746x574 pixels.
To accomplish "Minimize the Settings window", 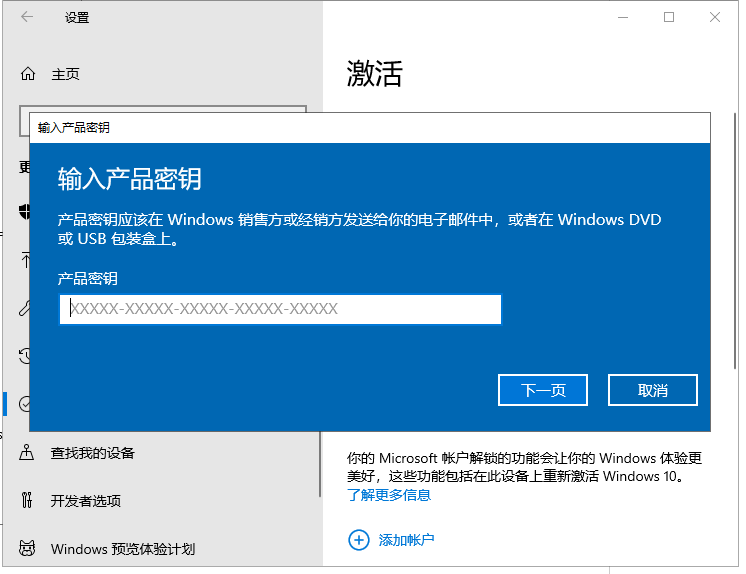I will (x=623, y=17).
